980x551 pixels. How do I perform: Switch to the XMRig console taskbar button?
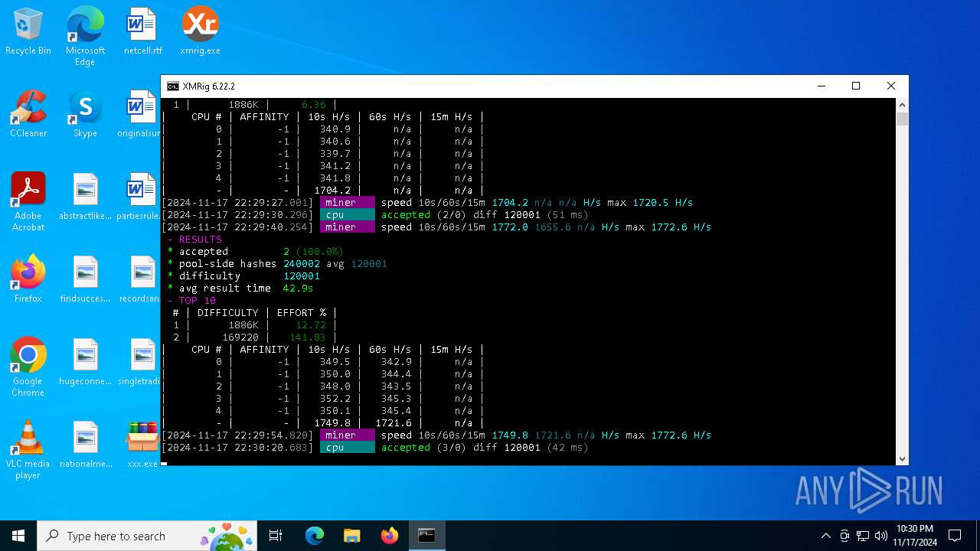[426, 536]
